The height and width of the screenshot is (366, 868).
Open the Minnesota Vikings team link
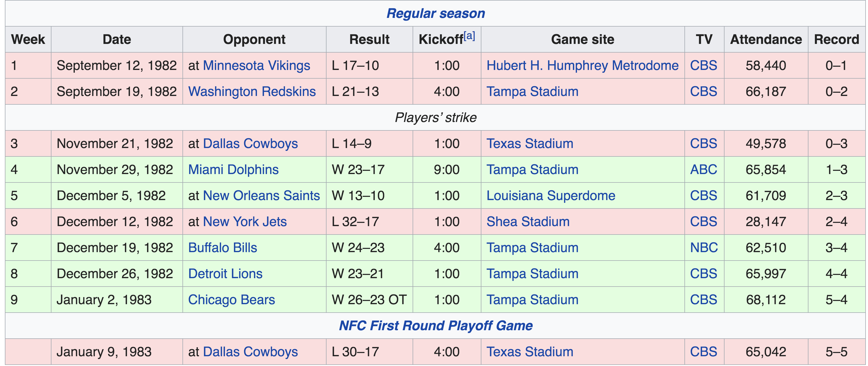(x=256, y=65)
